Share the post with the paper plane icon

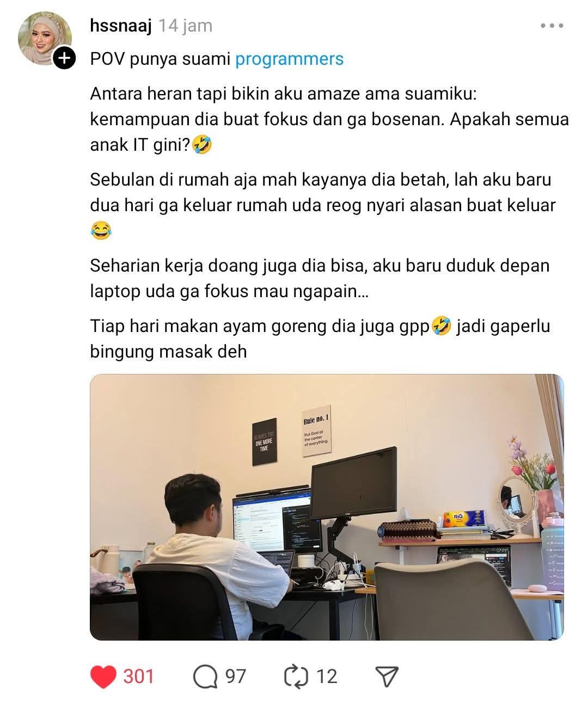tap(387, 677)
